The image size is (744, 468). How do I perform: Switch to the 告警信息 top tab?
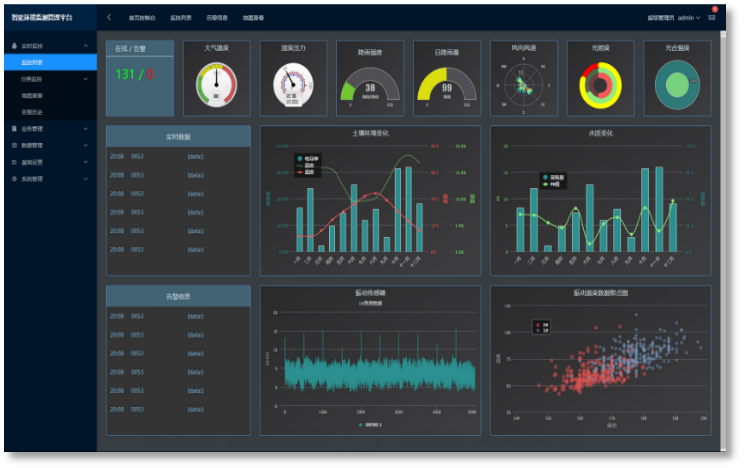point(215,18)
